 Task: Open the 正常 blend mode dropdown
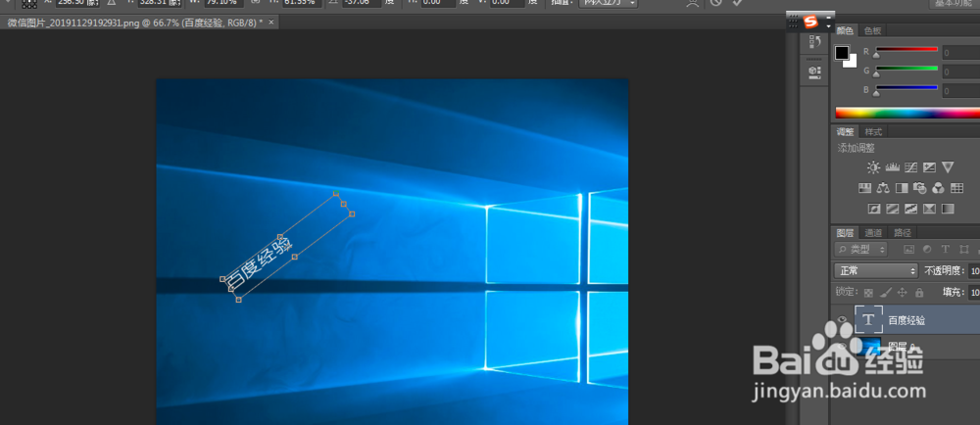(875, 271)
